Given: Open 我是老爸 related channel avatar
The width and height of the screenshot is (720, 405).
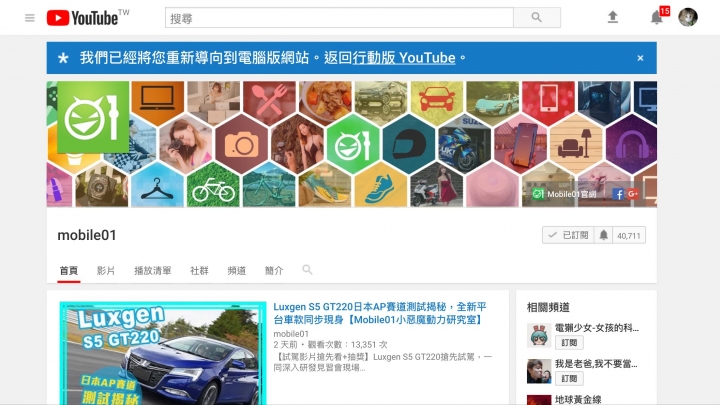Looking at the screenshot, I should point(539,371).
